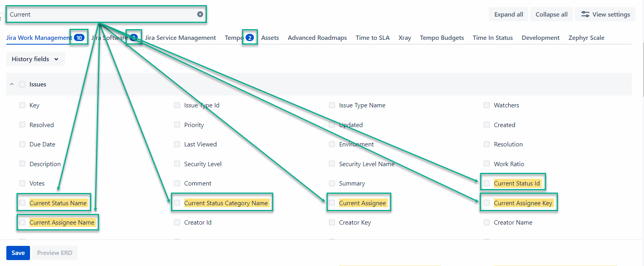Viewport: 644px width, 266px height.
Task: Check the Current Status Id field
Action: (487, 183)
